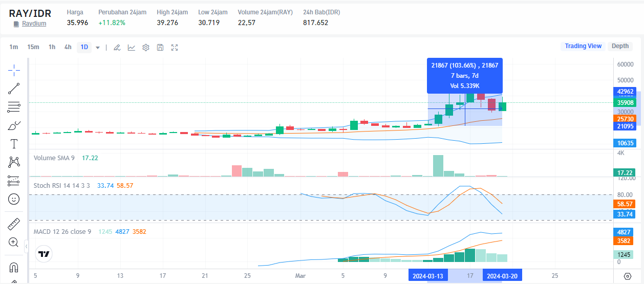This screenshot has width=644, height=284.
Task: Collapse the left drawing toolbar panel
Action: [x=26, y=247]
